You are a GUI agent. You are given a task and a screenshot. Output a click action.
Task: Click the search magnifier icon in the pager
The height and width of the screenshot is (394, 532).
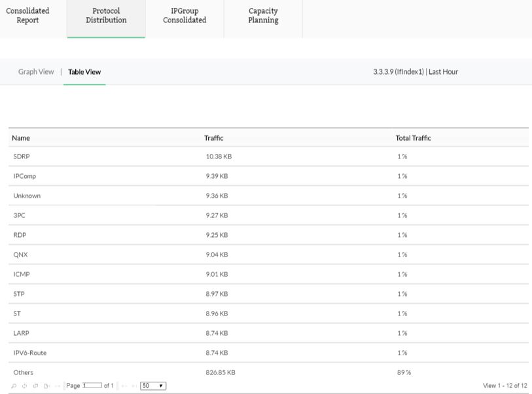[14, 386]
